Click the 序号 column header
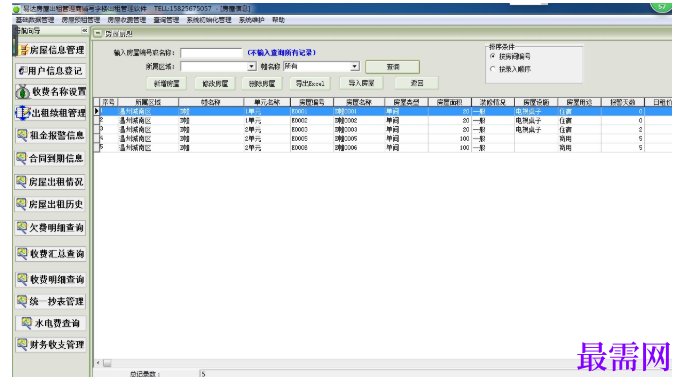689x388 pixels. pos(108,102)
